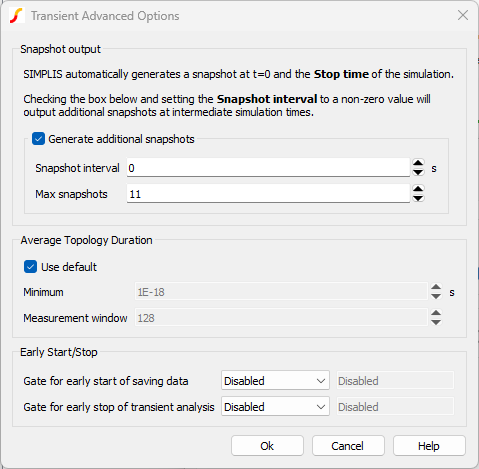Increment Max snapshots using up arrow

coord(418,189)
